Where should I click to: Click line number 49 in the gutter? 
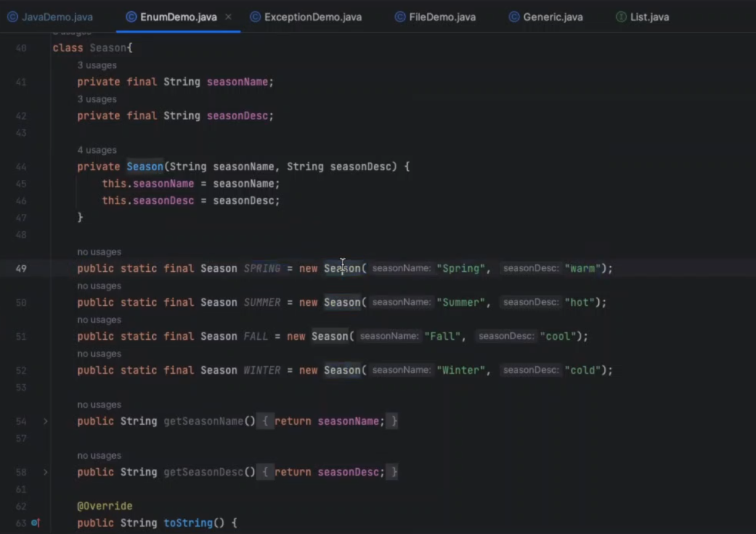(x=21, y=269)
